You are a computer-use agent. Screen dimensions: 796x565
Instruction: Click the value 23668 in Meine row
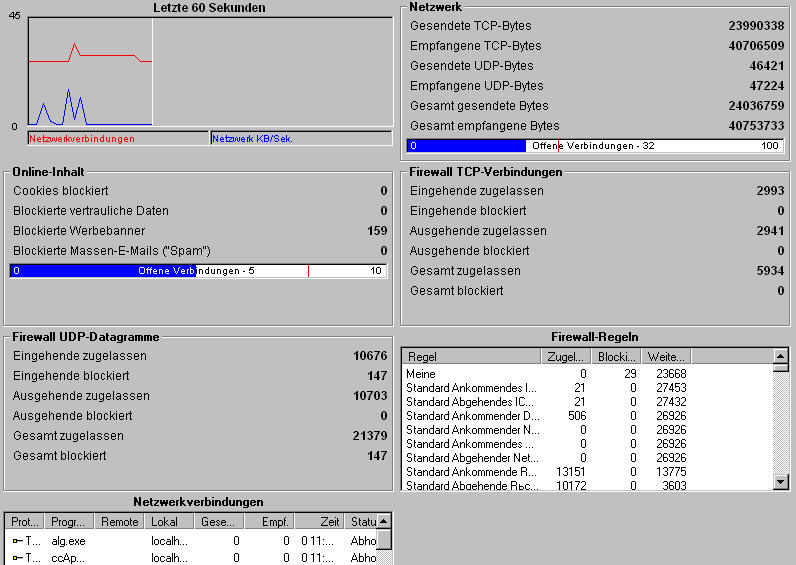pyautogui.click(x=671, y=374)
